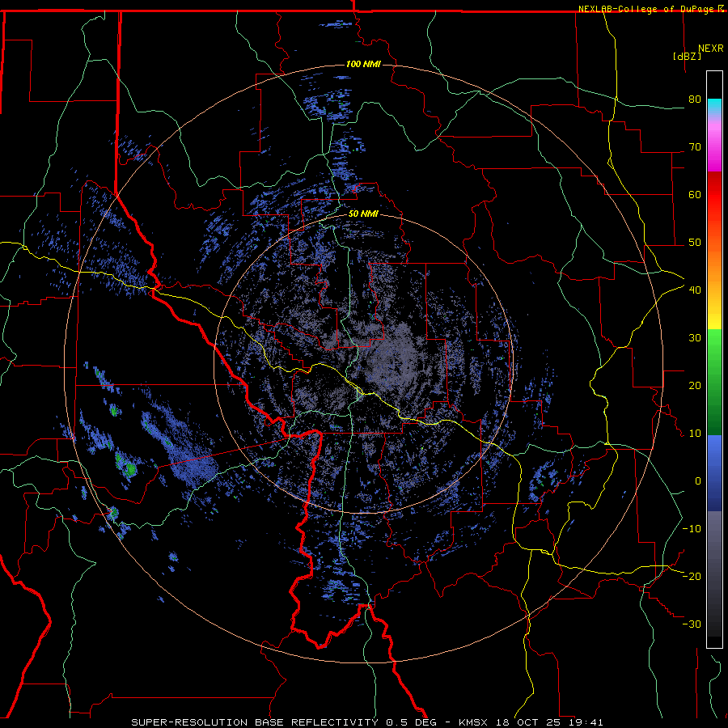This screenshot has height=728, width=728.
Task: Click the green segment of the color bar
Action: [714, 382]
